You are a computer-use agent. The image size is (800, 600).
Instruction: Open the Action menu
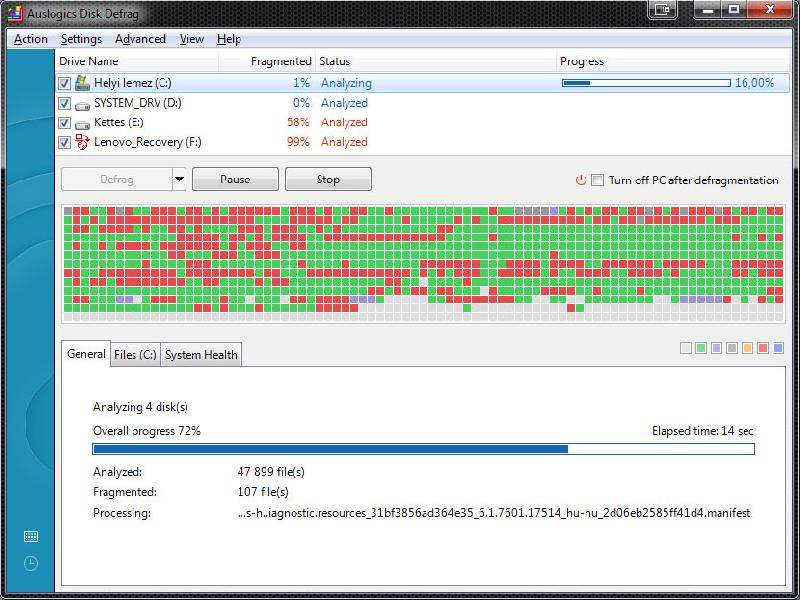[31, 39]
